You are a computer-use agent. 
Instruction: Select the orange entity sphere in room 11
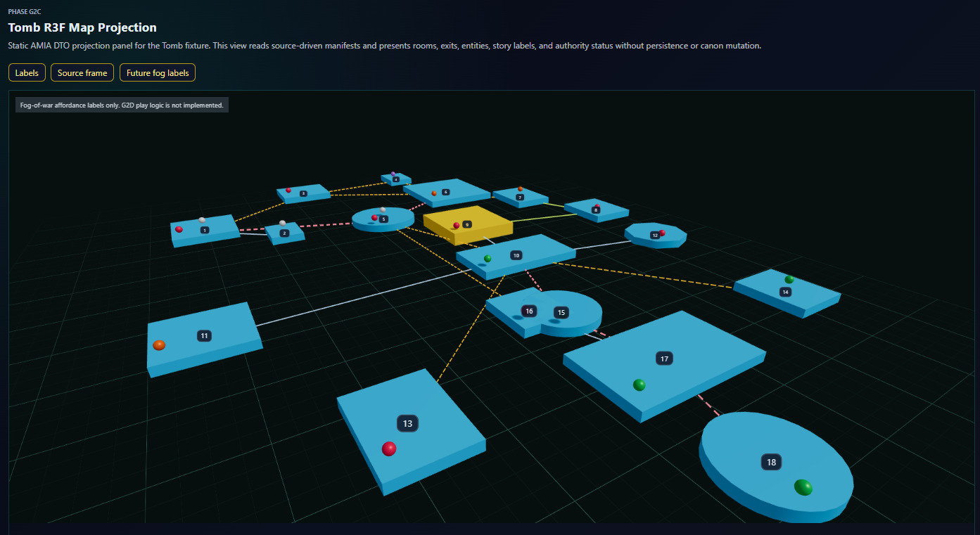coord(159,345)
